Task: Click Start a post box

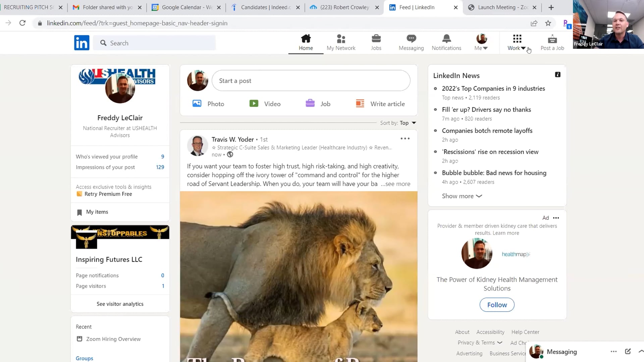Action: pos(311,80)
